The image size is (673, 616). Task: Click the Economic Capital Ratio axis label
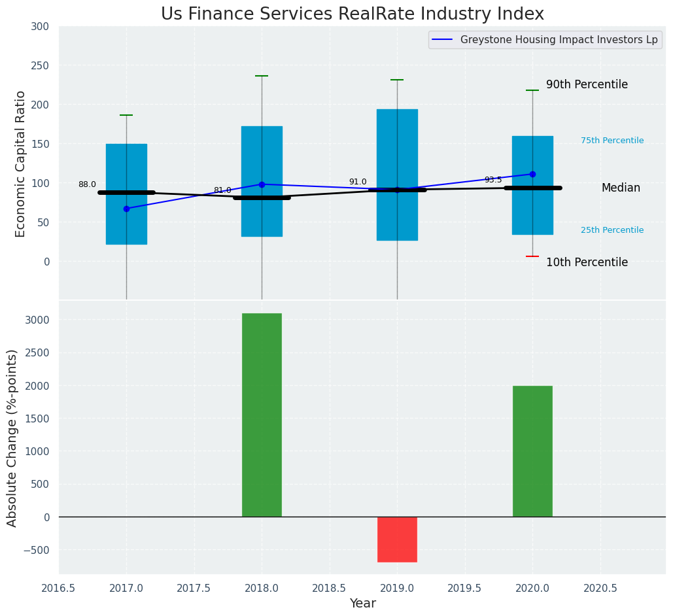pos(20,163)
